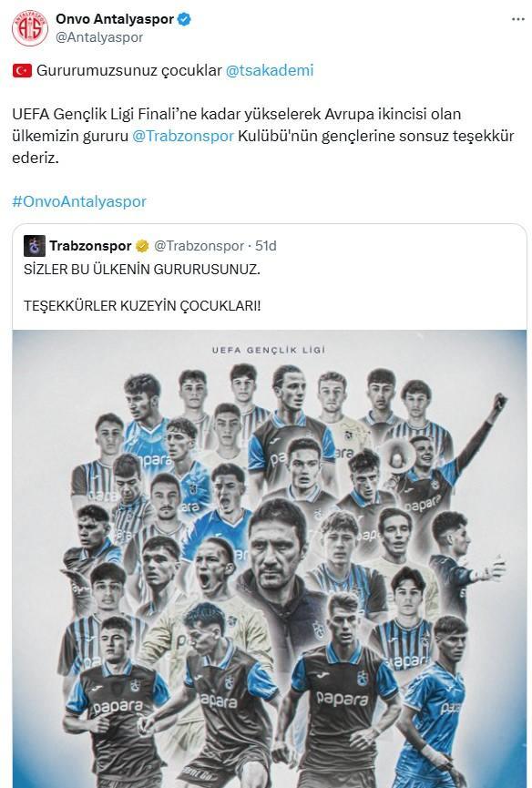Click the #OnvoAntalyaspor hashtag

coord(79,201)
